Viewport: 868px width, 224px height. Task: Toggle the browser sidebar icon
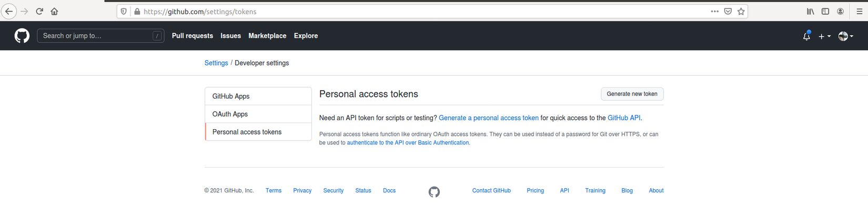coord(825,12)
